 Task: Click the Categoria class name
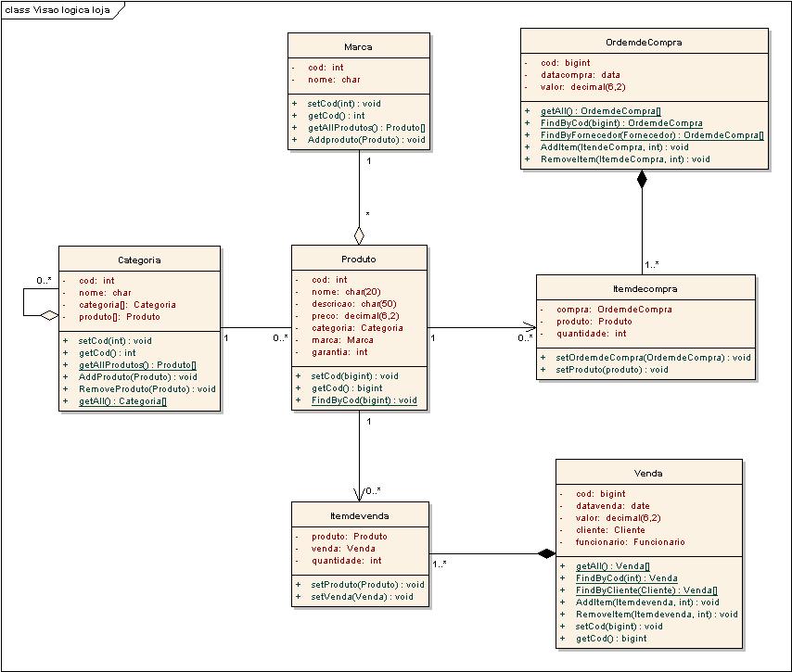click(x=139, y=260)
